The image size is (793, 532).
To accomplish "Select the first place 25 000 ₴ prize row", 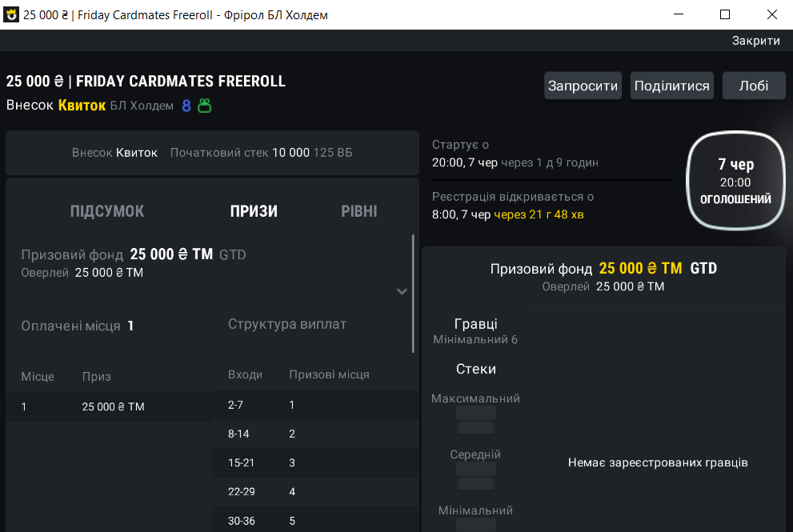I will coord(108,406).
